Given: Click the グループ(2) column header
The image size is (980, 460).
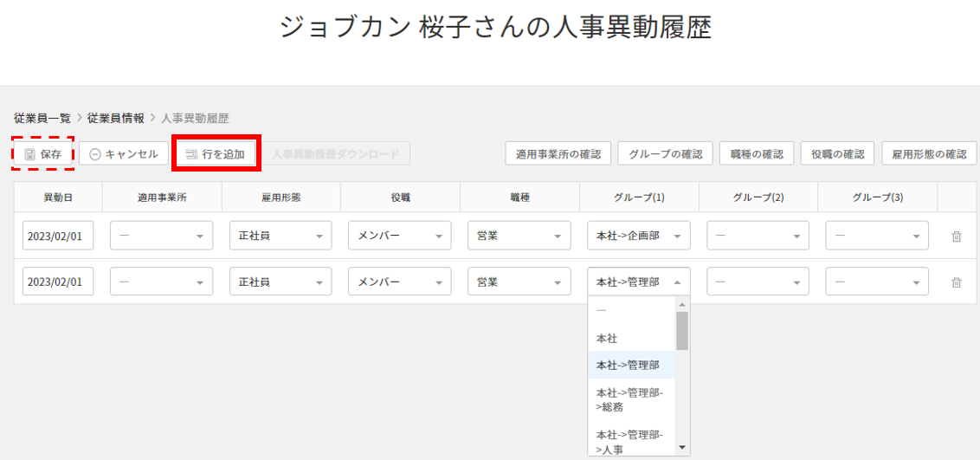Looking at the screenshot, I should coord(758,197).
